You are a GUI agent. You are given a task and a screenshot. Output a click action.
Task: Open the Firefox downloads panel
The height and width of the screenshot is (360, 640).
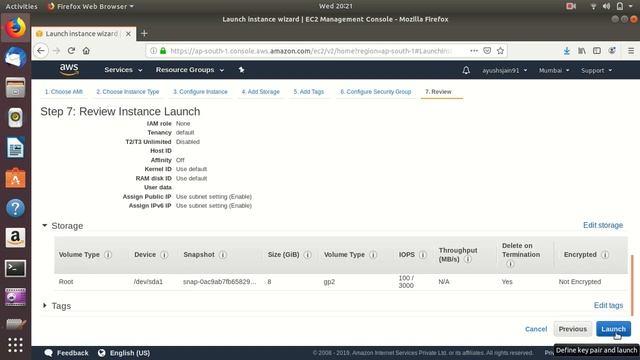[x=567, y=51]
